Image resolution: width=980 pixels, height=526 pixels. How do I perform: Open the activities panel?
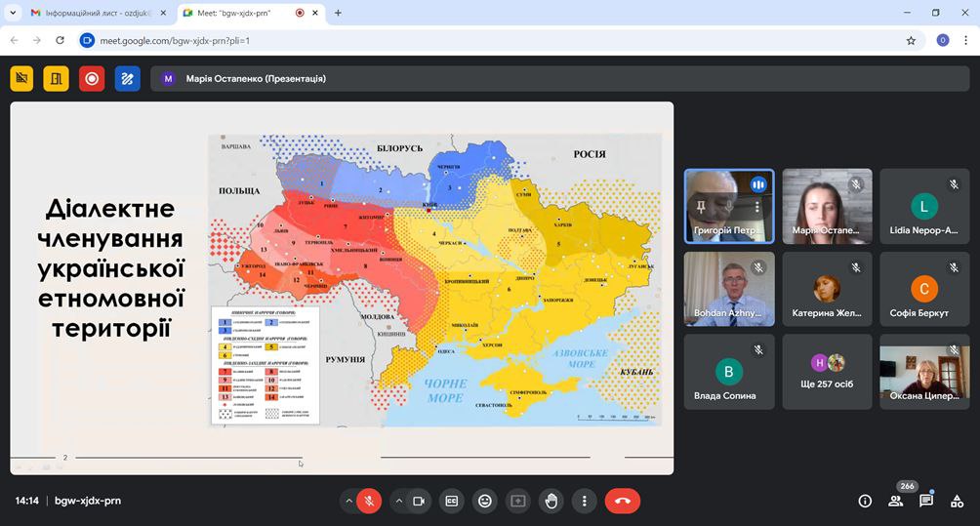pyautogui.click(x=958, y=501)
